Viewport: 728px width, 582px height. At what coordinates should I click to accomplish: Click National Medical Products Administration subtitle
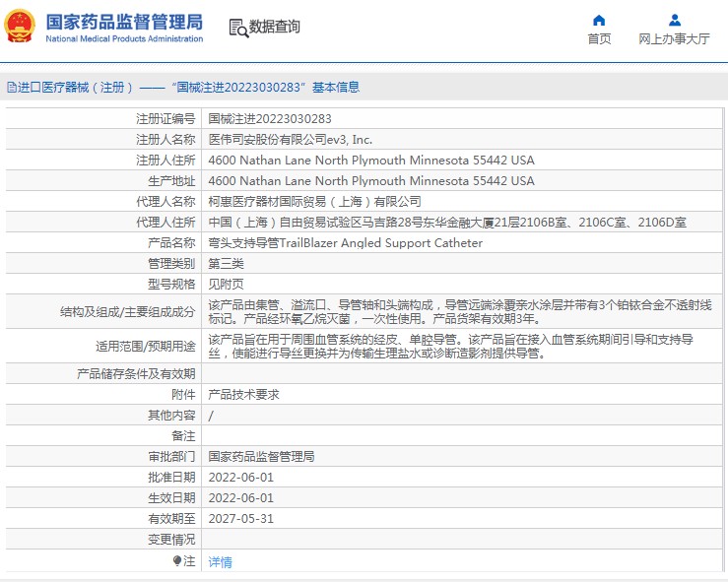point(124,39)
